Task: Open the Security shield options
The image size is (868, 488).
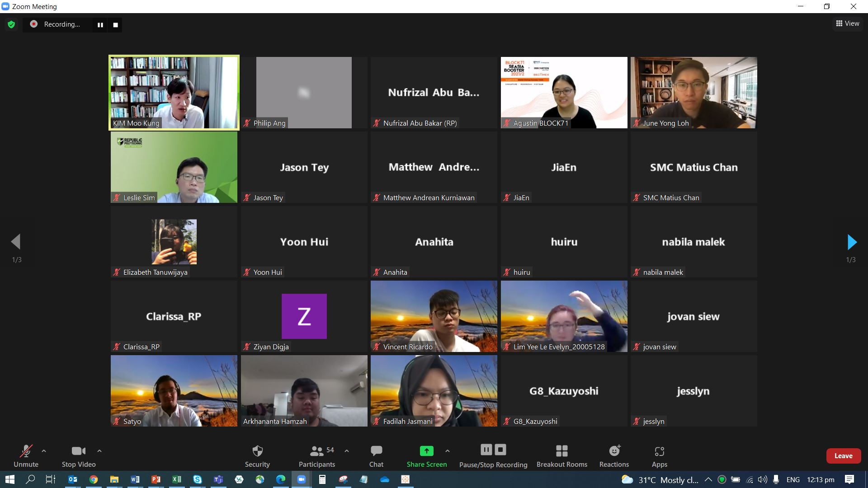Action: point(257,455)
